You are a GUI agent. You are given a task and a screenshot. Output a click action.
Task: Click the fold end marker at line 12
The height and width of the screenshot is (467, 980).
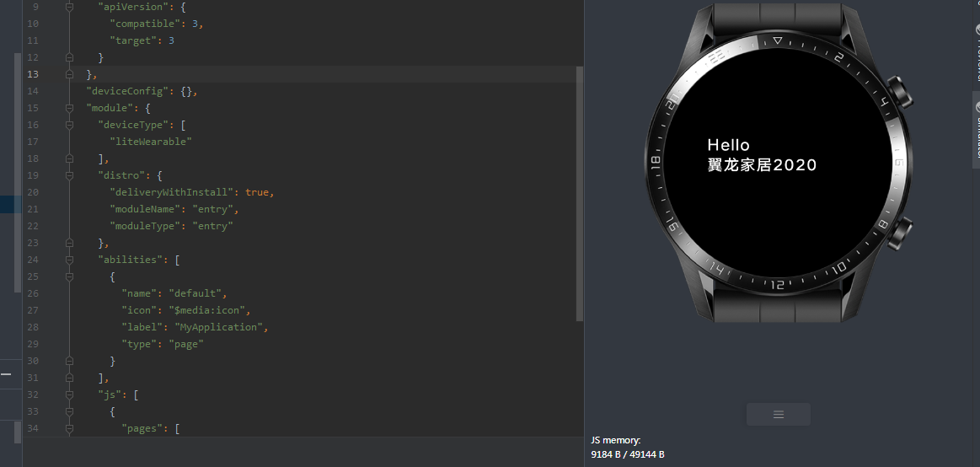[69, 57]
